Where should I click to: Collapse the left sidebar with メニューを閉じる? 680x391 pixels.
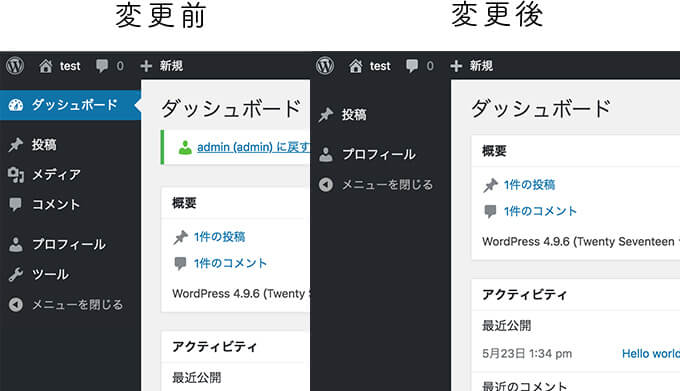tap(66, 305)
